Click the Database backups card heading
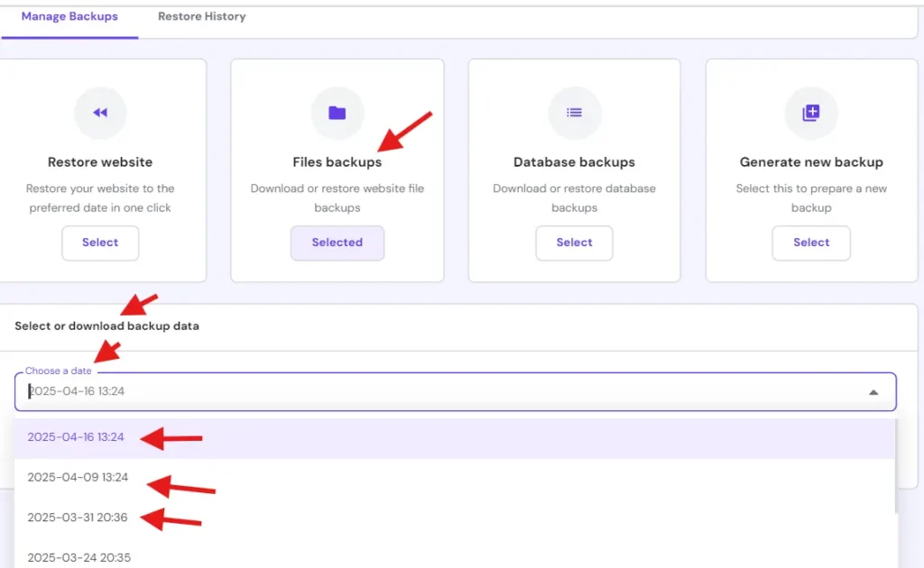 [574, 162]
